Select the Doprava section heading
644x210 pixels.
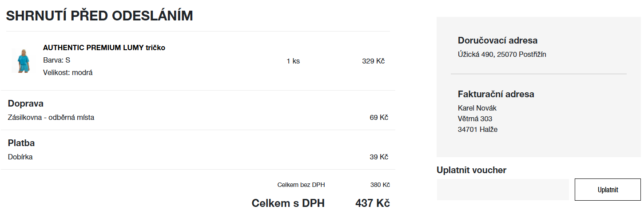point(26,103)
